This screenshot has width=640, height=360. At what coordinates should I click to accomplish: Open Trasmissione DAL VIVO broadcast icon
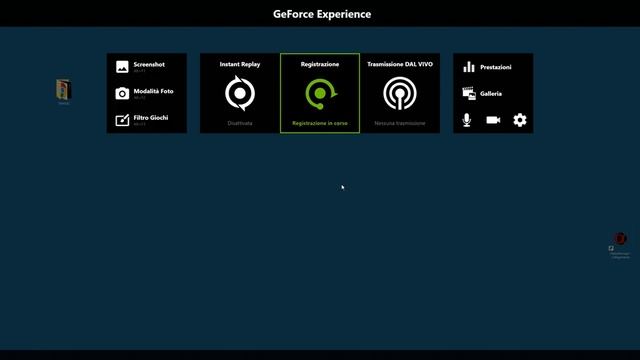point(400,94)
